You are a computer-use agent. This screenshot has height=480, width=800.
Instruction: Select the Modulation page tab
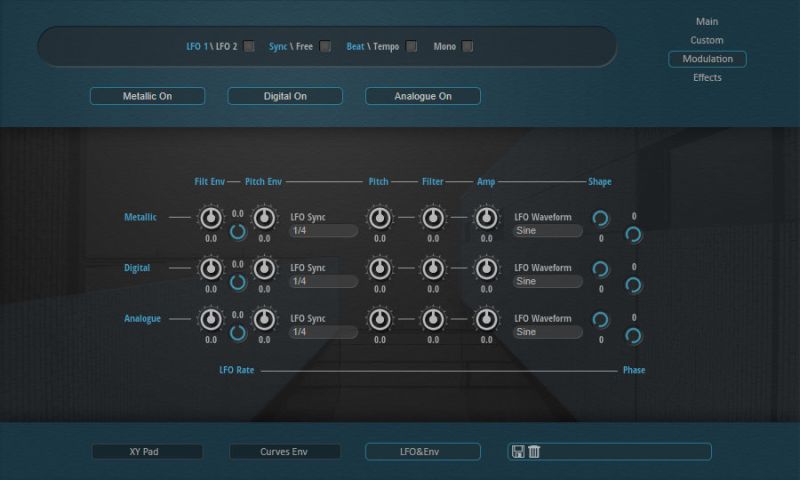pyautogui.click(x=708, y=59)
